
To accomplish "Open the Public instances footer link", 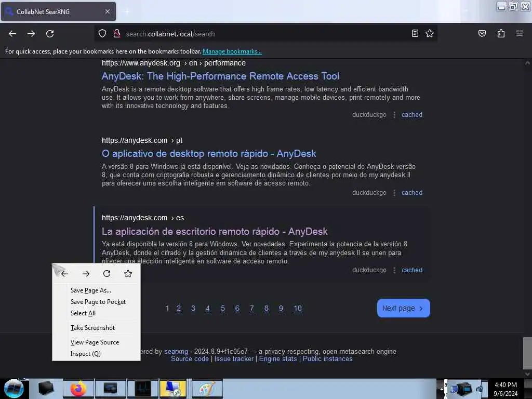I will click(327, 359).
